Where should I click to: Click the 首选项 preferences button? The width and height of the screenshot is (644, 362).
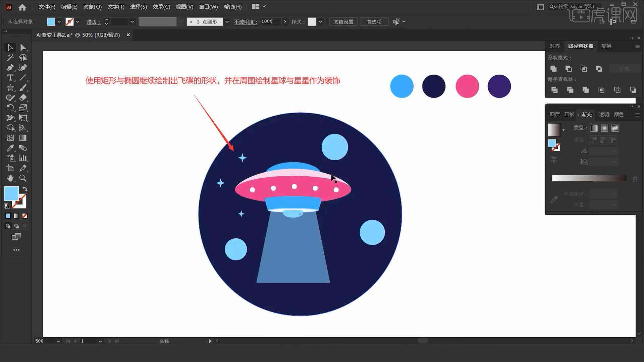coord(373,22)
